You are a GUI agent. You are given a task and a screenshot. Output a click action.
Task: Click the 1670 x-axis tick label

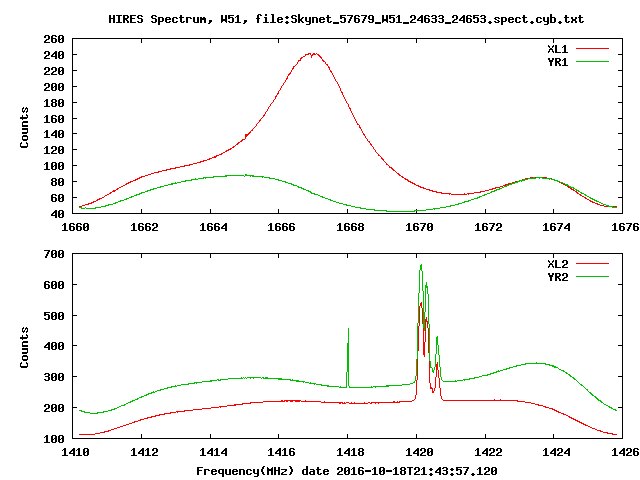[419, 227]
